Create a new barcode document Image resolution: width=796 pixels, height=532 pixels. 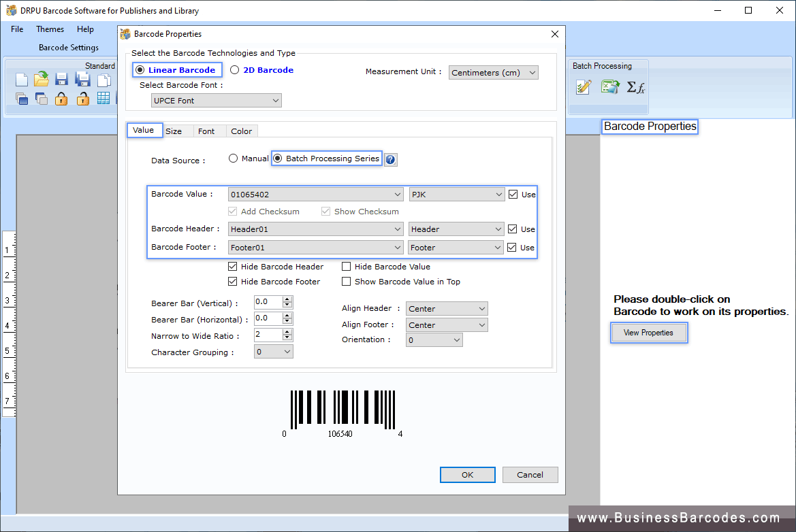point(21,79)
